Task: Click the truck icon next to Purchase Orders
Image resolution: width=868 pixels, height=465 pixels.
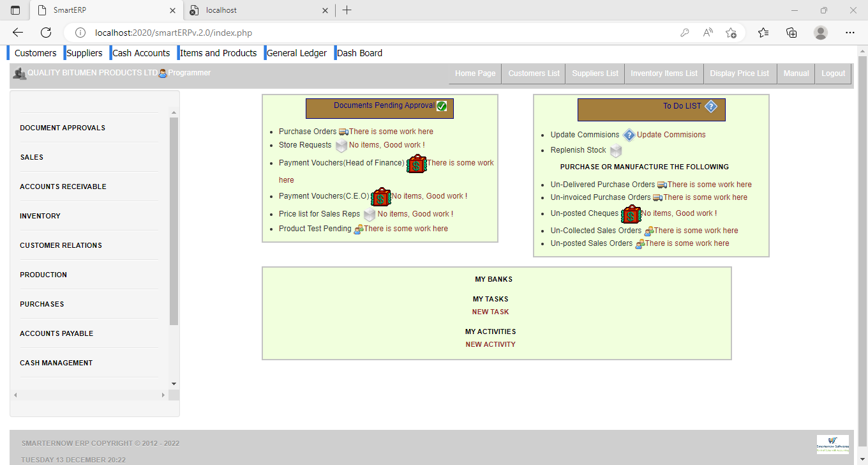Action: coord(343,132)
